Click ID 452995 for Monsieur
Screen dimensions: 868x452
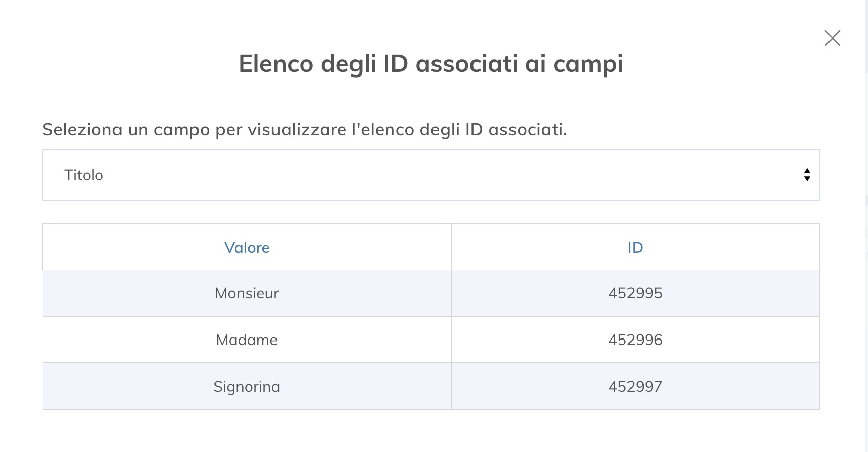tap(635, 293)
